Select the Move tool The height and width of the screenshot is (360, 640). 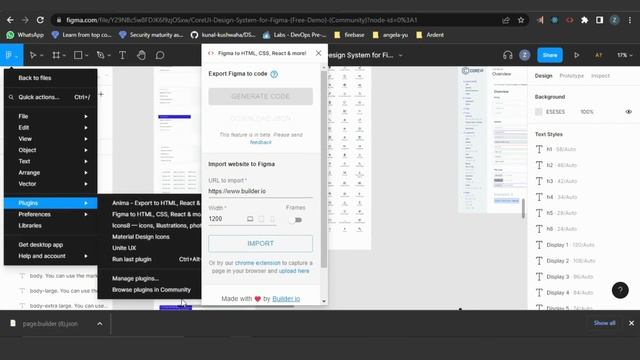33,55
